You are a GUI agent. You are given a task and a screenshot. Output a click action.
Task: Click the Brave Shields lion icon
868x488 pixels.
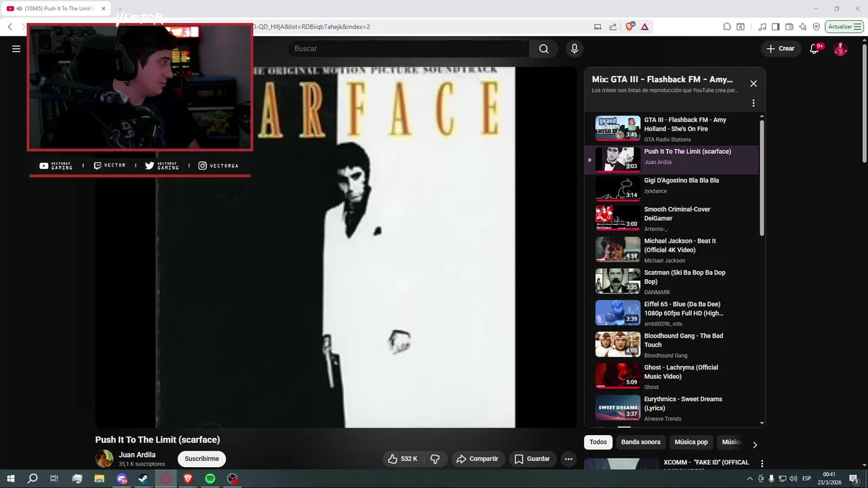pos(630,26)
